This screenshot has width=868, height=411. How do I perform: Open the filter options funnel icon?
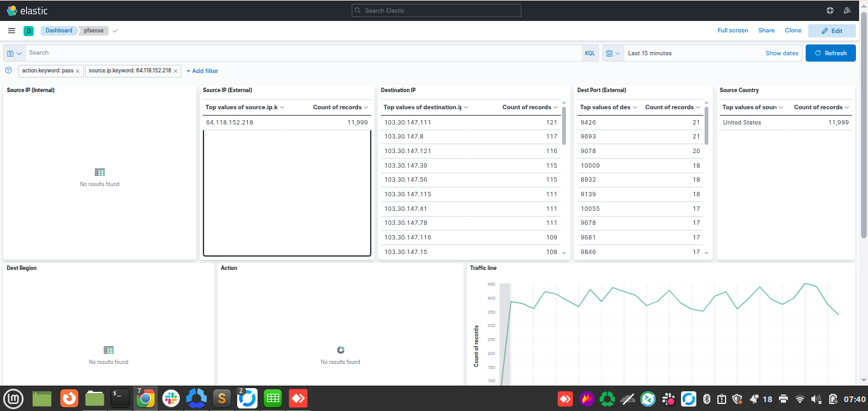coord(8,71)
